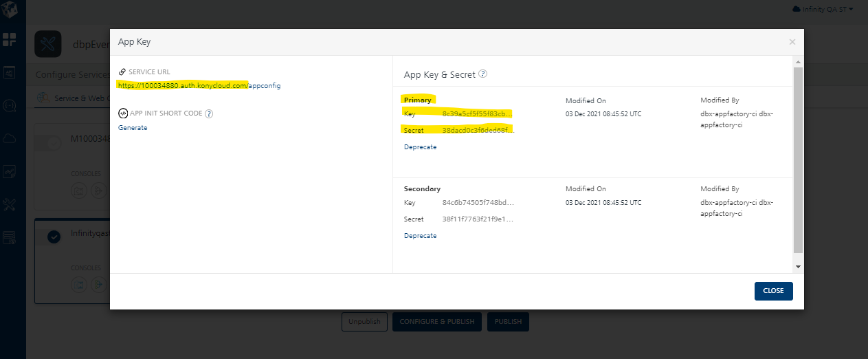868x359 pixels.
Task: Click the help icon beside App Init Short Code
Action: tap(209, 114)
